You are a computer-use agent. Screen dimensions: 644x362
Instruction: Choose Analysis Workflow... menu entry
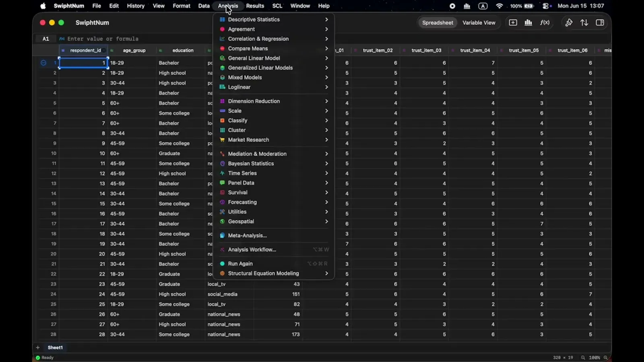pos(274,249)
